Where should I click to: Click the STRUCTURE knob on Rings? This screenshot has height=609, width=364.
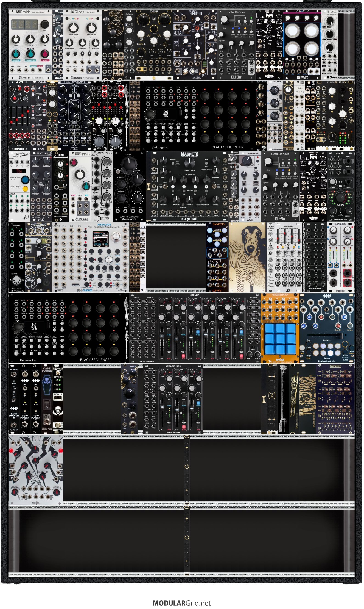[x=91, y=28]
